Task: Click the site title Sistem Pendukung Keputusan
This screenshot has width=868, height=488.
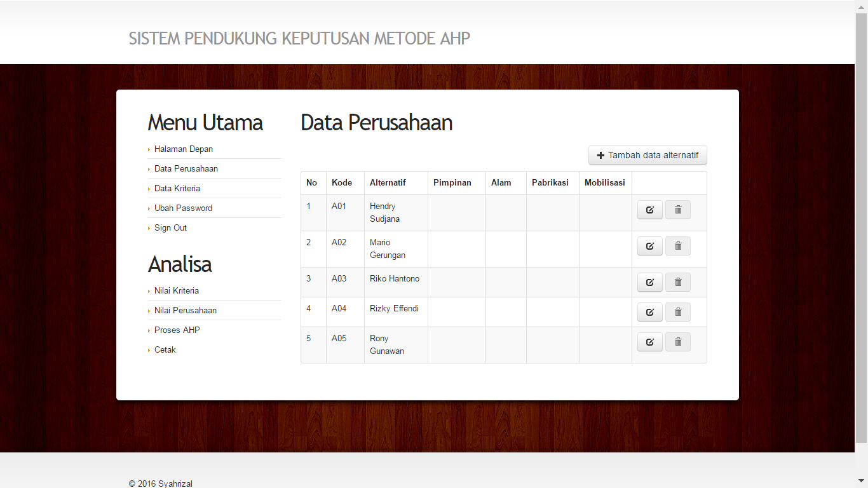Action: tap(299, 39)
